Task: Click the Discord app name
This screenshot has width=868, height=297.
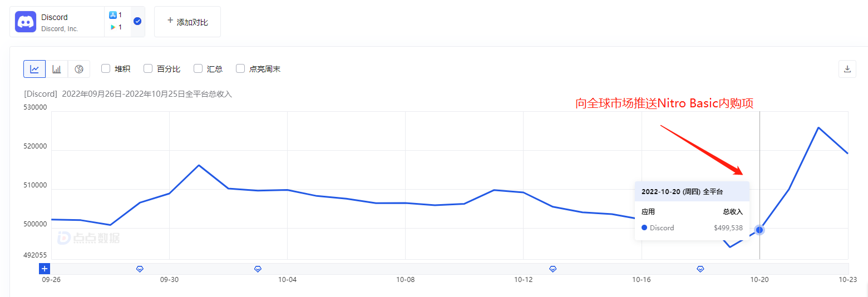Action: 55,17
